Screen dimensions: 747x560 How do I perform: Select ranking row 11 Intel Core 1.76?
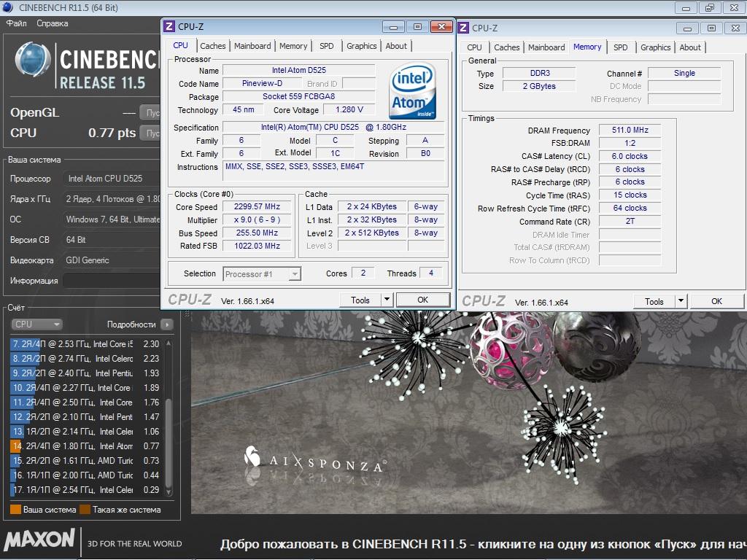click(x=85, y=402)
